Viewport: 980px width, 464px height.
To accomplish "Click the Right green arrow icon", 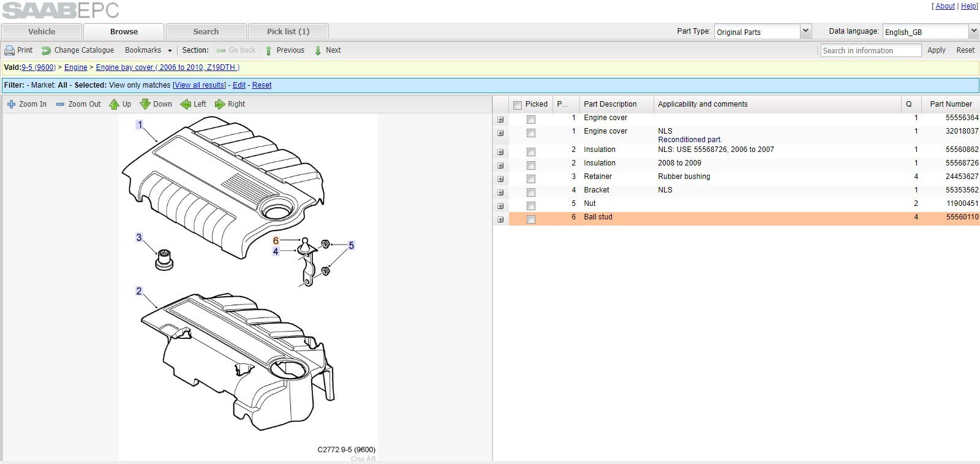I will pyautogui.click(x=220, y=104).
